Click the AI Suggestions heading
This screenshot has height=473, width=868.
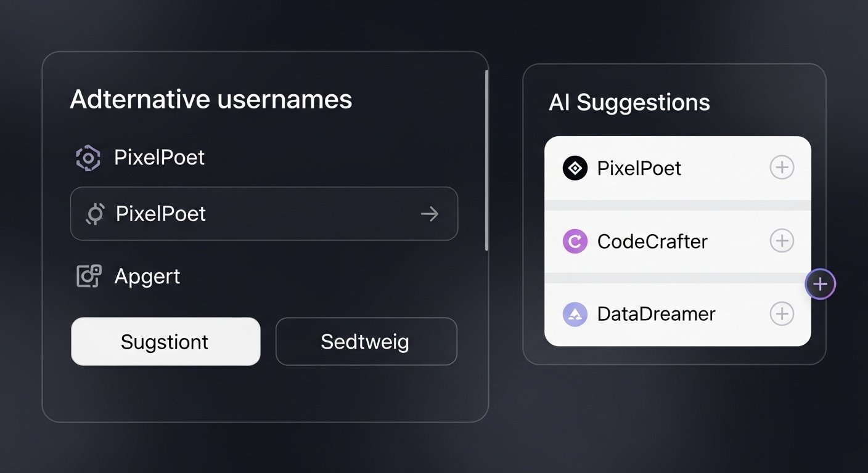coord(629,103)
